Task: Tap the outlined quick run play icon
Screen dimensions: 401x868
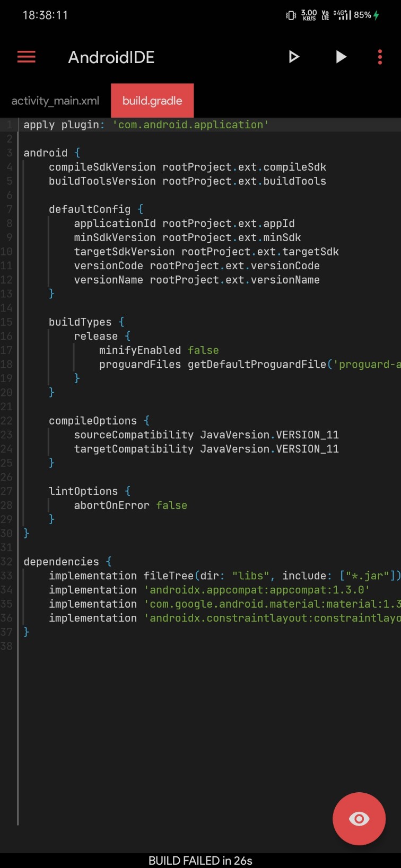Action: click(294, 57)
